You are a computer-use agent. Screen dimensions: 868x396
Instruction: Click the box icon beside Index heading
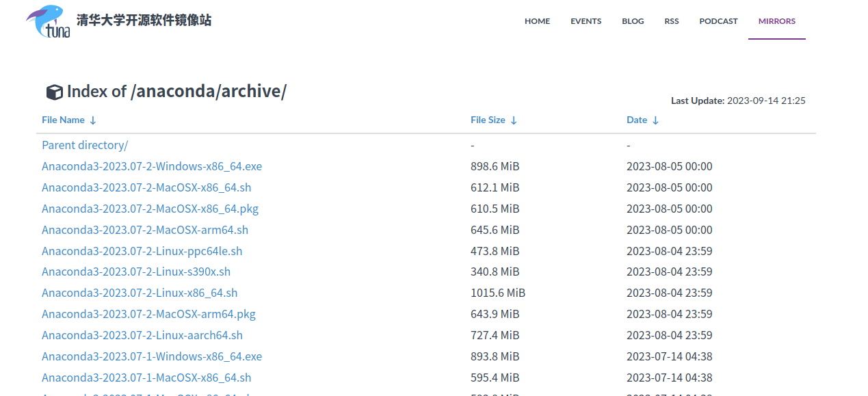point(54,92)
